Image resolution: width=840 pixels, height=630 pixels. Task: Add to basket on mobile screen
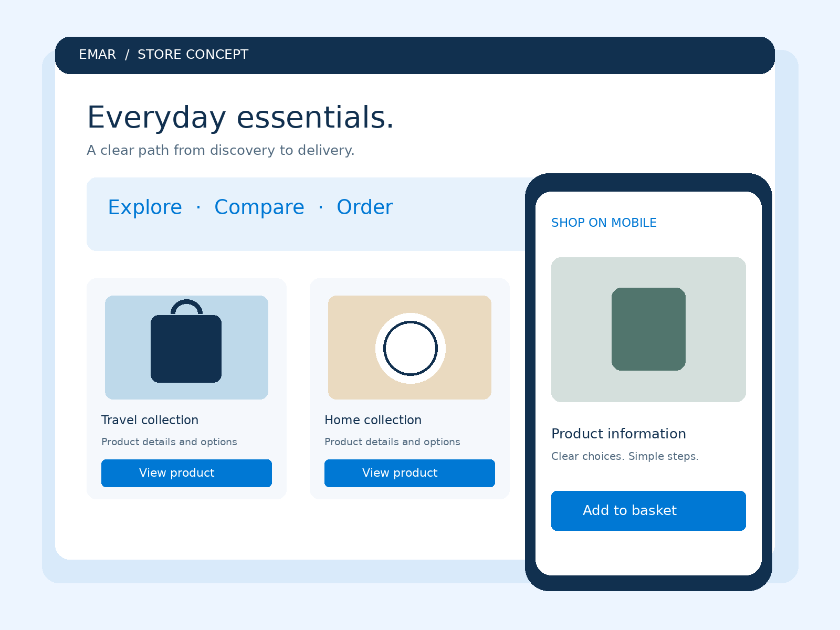[x=648, y=511]
